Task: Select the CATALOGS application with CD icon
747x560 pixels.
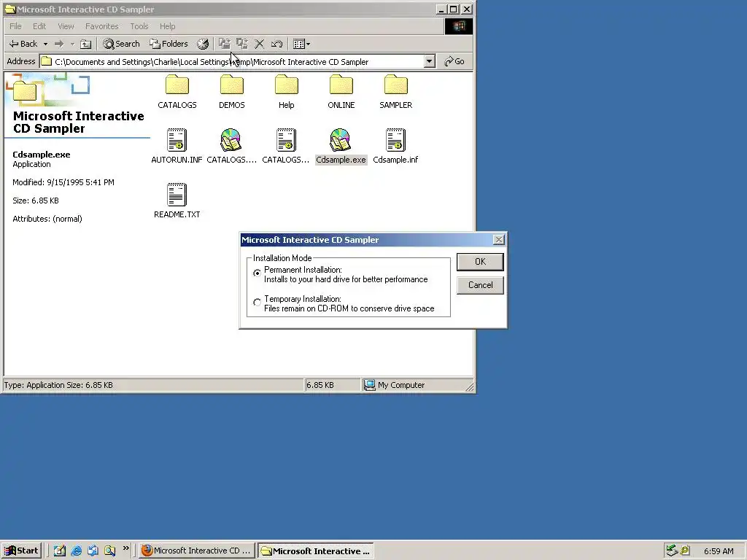Action: [x=231, y=146]
